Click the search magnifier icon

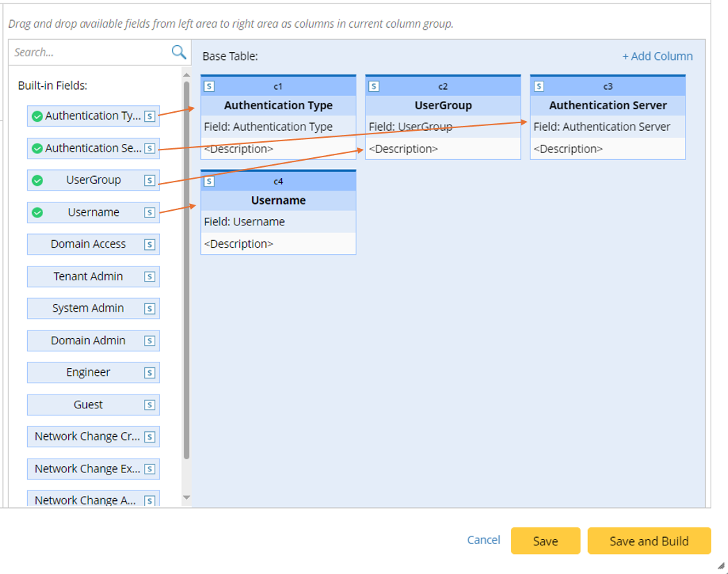click(x=179, y=52)
